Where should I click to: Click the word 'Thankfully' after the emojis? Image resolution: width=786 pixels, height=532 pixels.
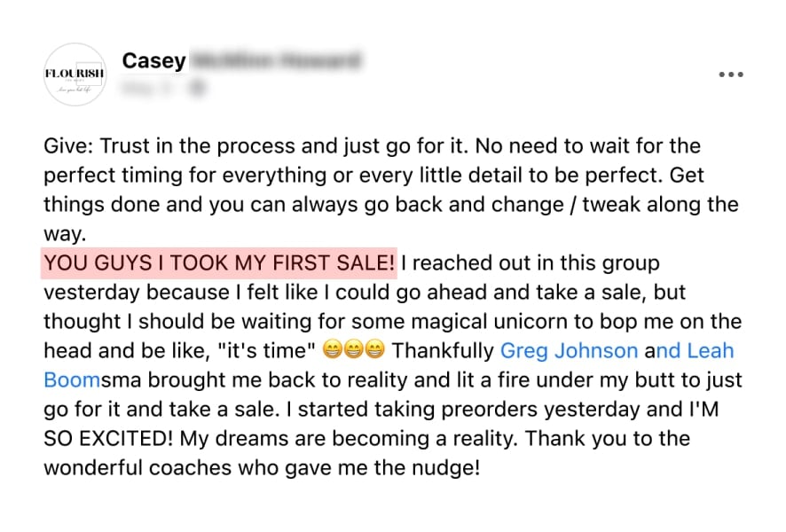[x=443, y=350]
